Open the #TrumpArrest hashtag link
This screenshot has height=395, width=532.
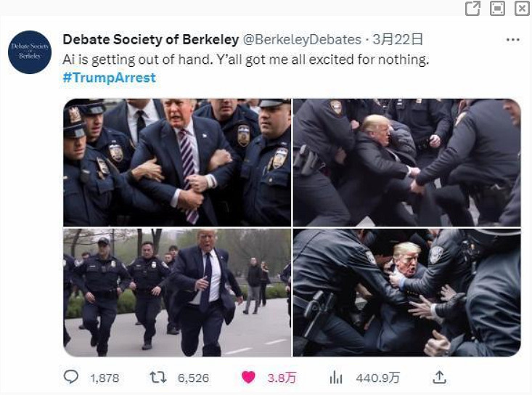[110, 78]
